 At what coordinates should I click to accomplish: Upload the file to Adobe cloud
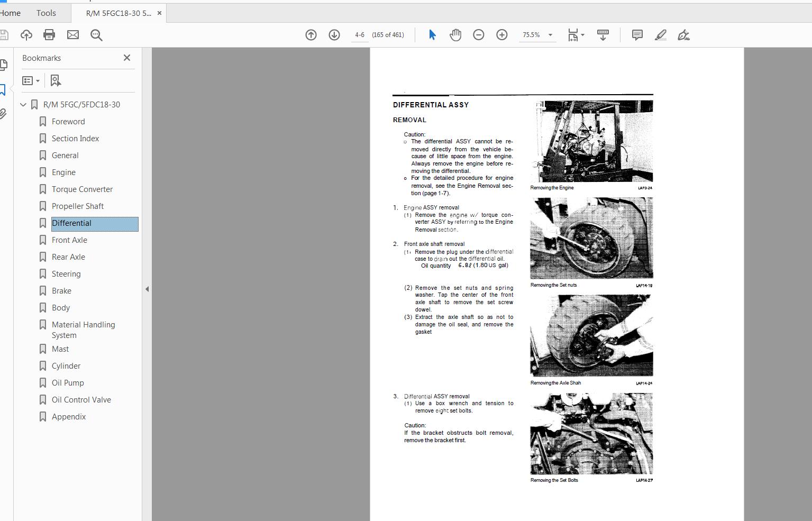point(26,35)
